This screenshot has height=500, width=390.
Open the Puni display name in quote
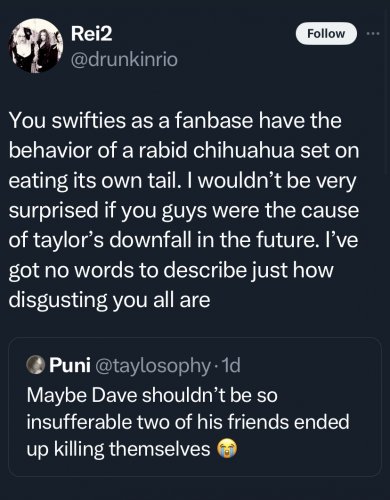[70, 365]
